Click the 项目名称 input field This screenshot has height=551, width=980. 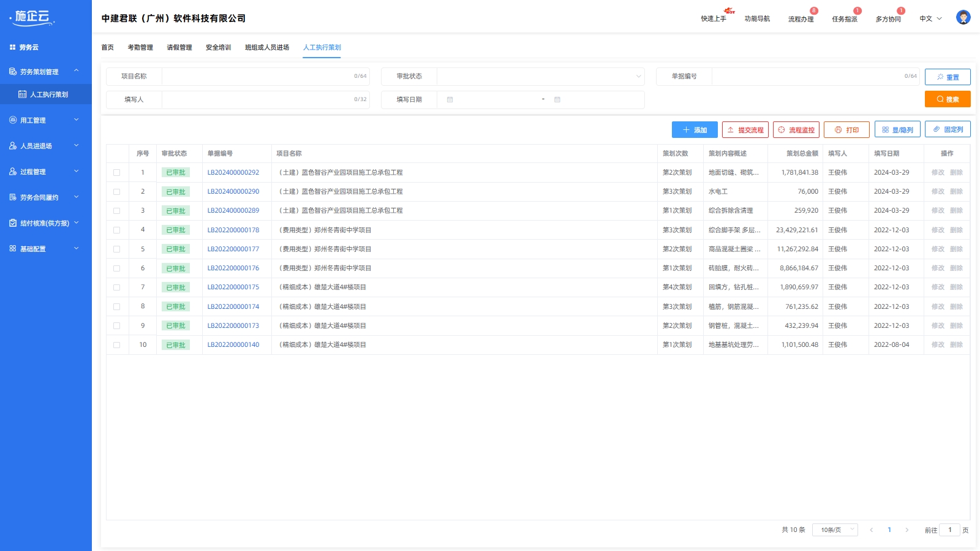[x=257, y=77]
